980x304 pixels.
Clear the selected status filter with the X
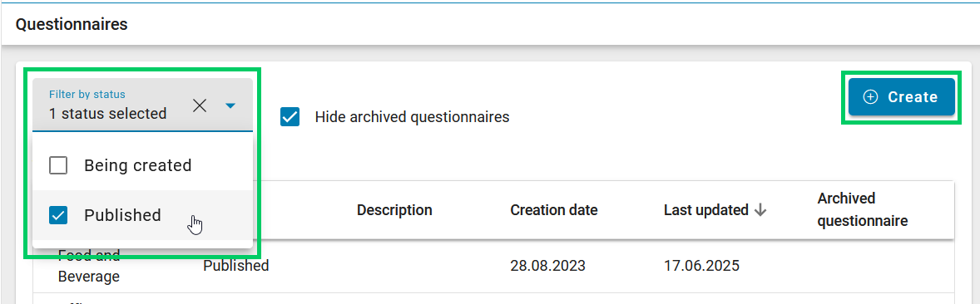pyautogui.click(x=200, y=105)
